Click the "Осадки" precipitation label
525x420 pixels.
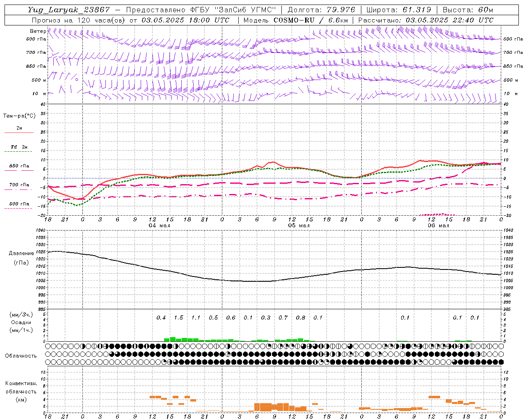tap(21, 322)
